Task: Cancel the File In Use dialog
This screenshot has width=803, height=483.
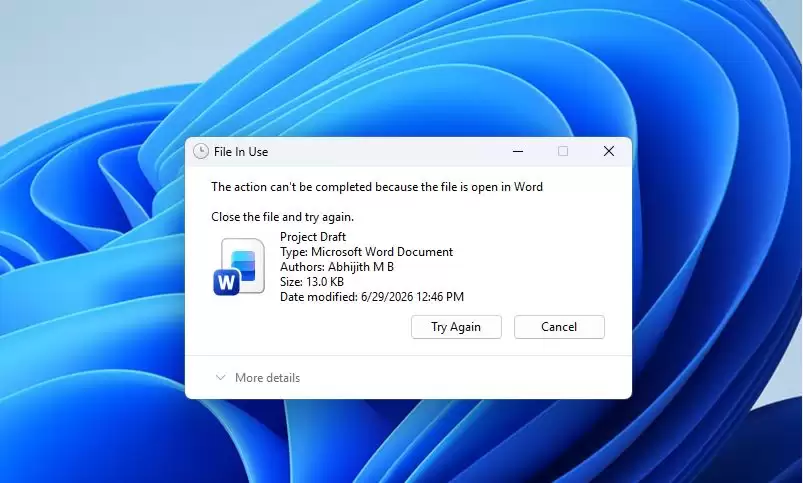Action: [x=559, y=327]
